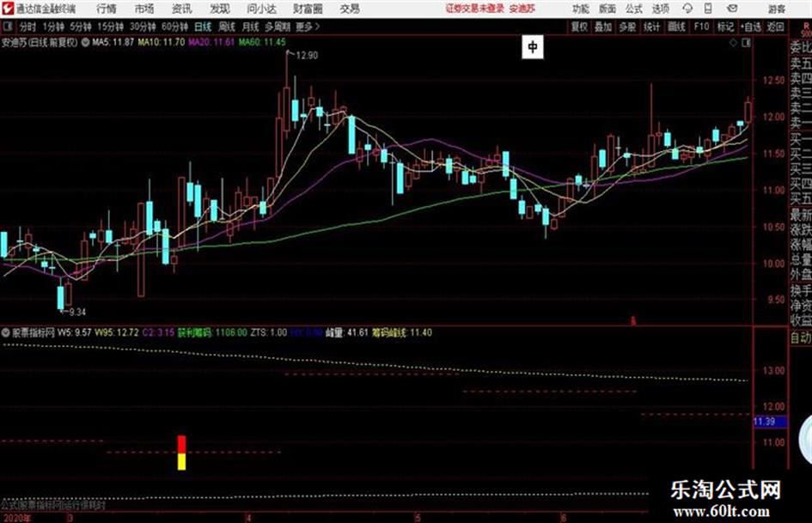
Task: Click the 安迪苏(日线 前复权) chart title
Action: coord(40,42)
